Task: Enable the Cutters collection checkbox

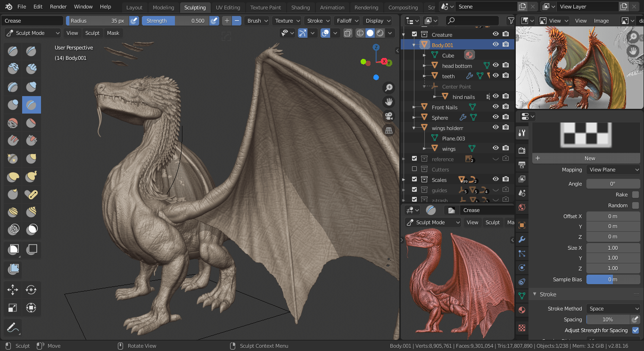Action: coord(414,169)
